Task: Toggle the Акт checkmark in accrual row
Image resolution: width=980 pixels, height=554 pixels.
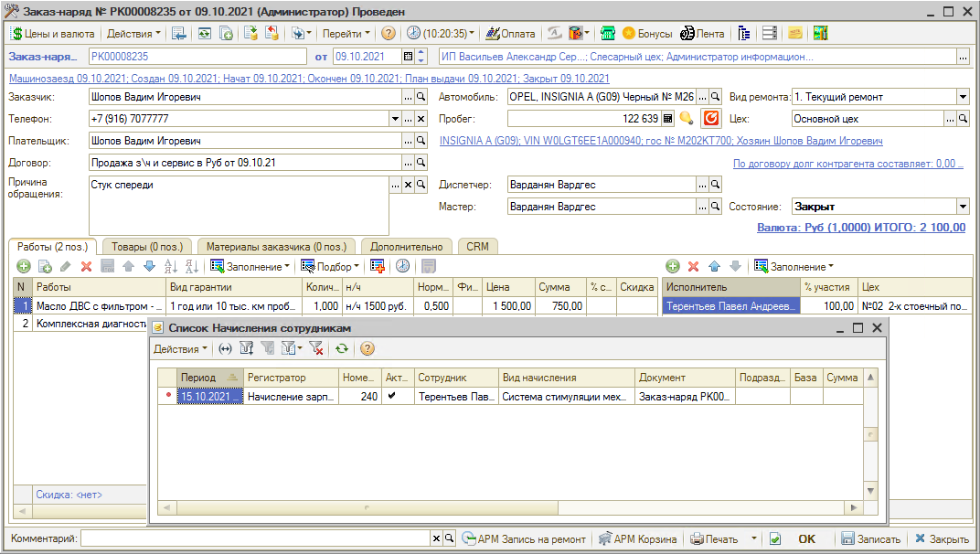Action: coord(392,397)
